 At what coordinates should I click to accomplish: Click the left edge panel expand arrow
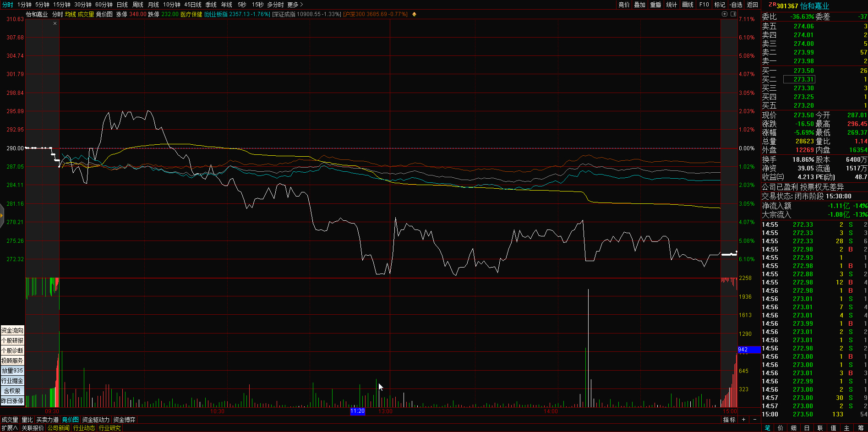2,215
